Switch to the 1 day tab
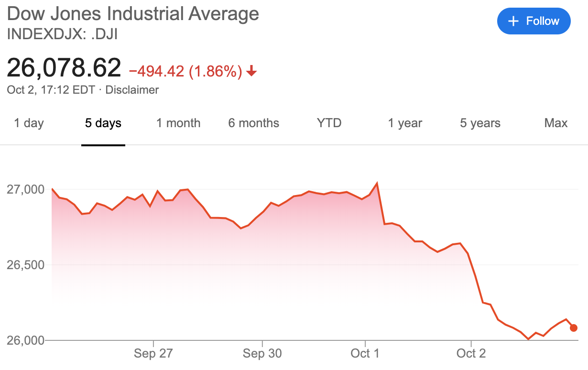588x370 pixels. 29,123
